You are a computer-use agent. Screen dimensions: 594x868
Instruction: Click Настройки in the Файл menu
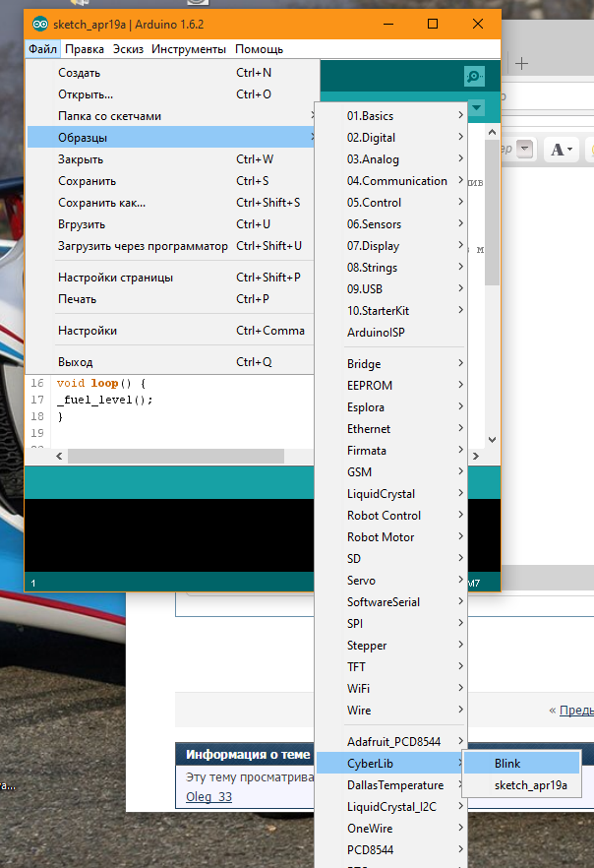coord(88,331)
